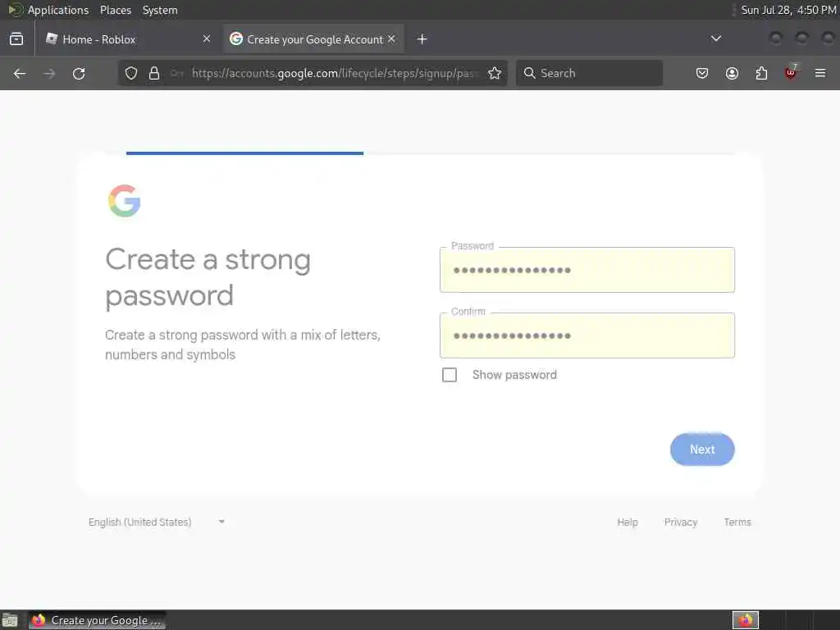Open the Help link
This screenshot has height=630, width=840.
coord(628,522)
